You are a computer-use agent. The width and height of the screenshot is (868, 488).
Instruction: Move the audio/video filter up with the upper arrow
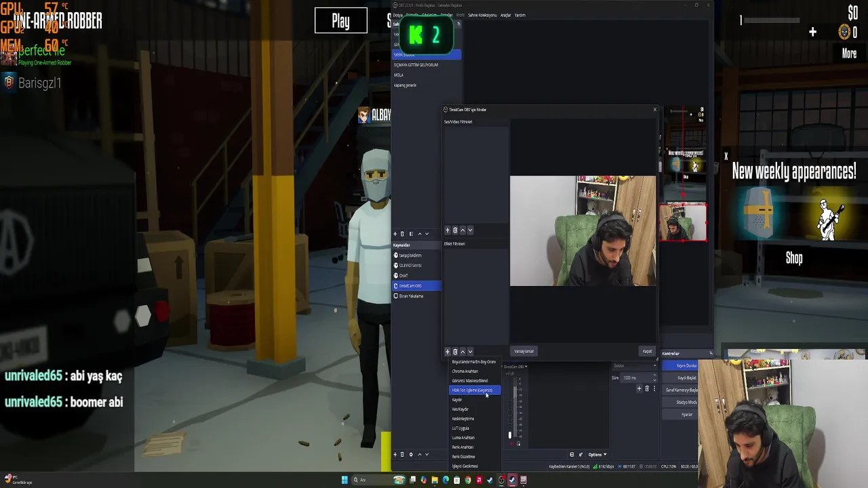click(x=462, y=230)
